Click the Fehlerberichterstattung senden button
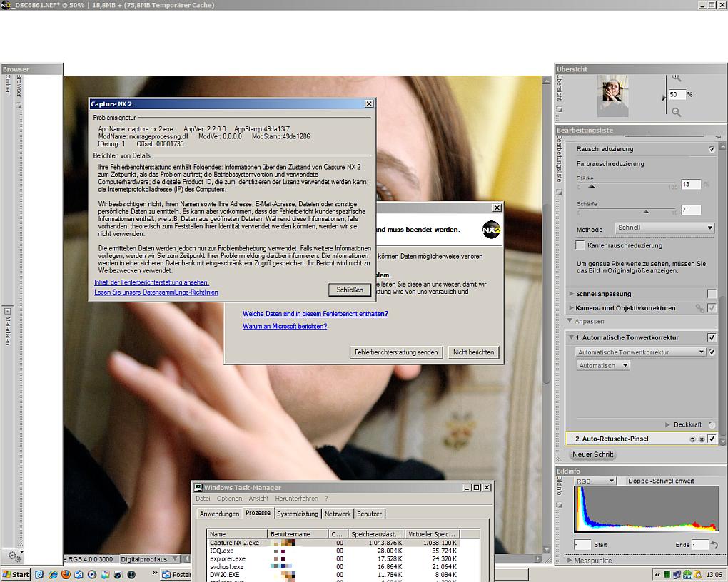The width and height of the screenshot is (728, 582). pyautogui.click(x=396, y=352)
